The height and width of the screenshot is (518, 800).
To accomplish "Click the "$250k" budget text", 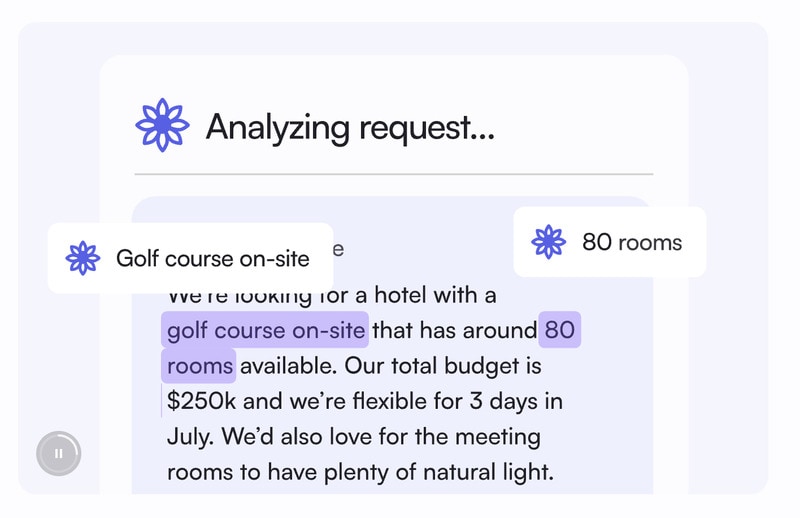I will click(199, 402).
